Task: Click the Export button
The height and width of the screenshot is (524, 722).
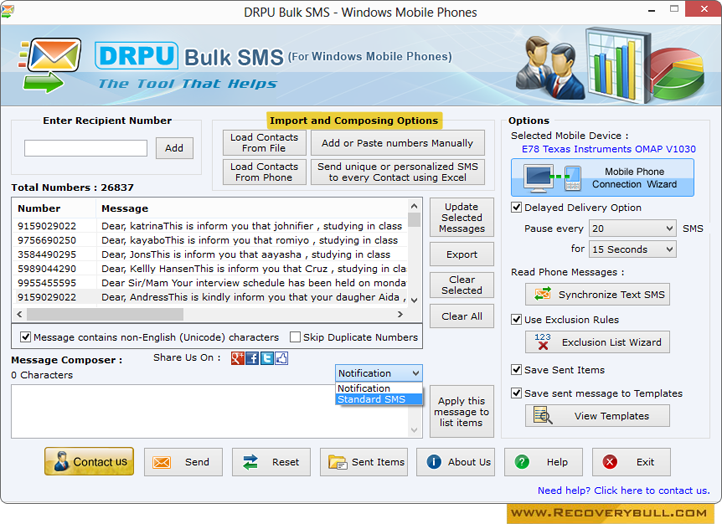Action: pyautogui.click(x=461, y=254)
